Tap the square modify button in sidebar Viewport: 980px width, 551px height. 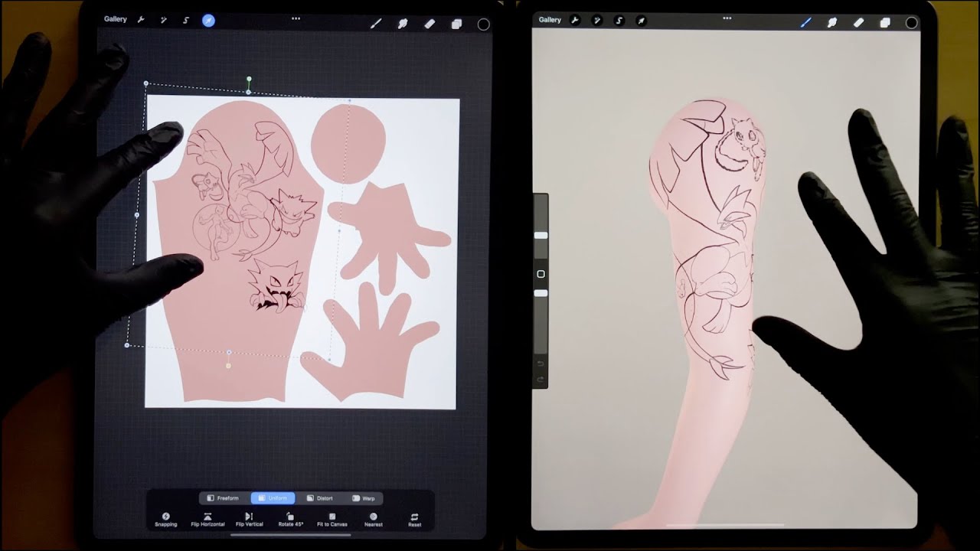[x=541, y=274]
